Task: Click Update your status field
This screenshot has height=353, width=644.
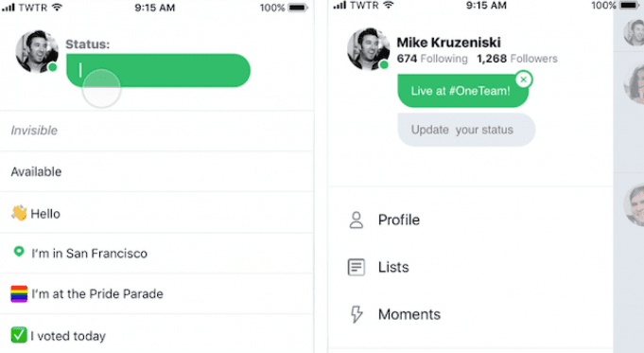Action: point(466,130)
